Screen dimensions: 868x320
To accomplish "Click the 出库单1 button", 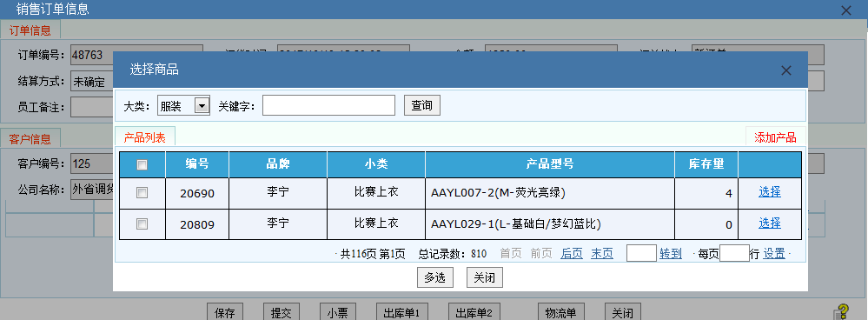I will [x=402, y=311].
